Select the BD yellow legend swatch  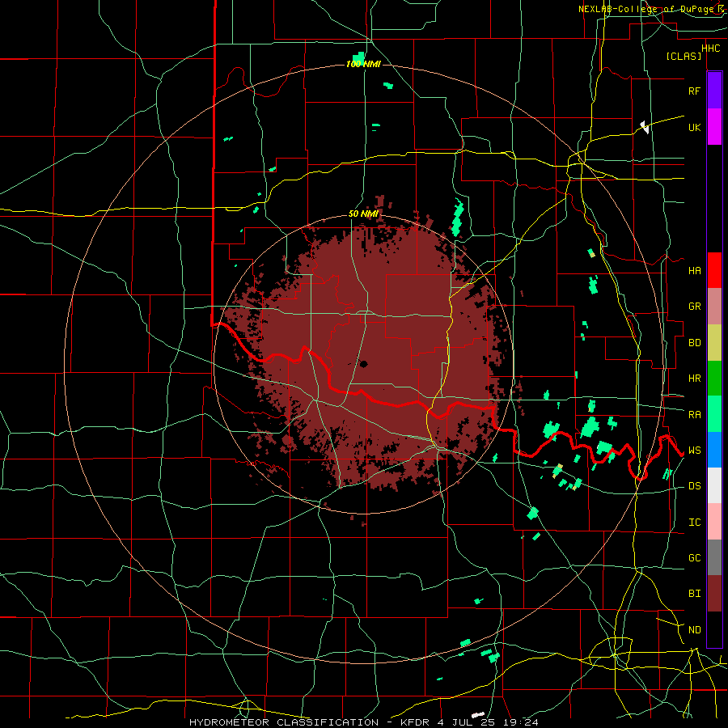pyautogui.click(x=714, y=342)
